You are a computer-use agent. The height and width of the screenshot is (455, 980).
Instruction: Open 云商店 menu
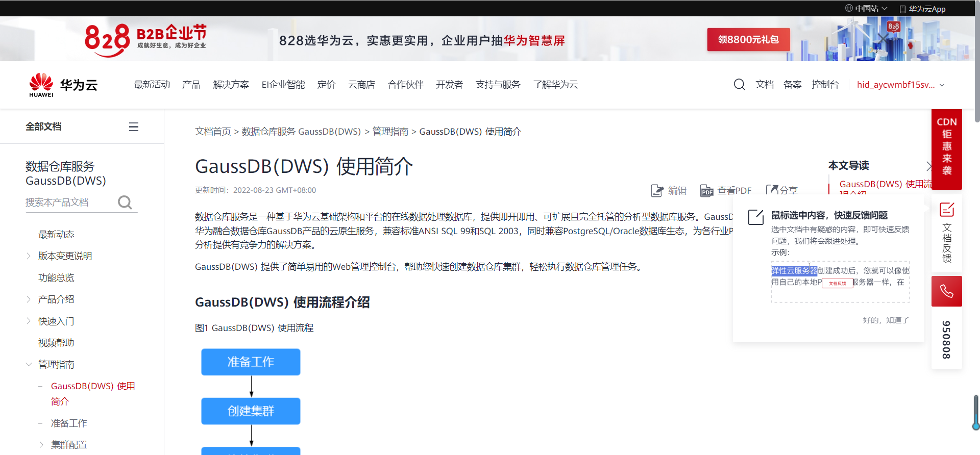coord(361,85)
